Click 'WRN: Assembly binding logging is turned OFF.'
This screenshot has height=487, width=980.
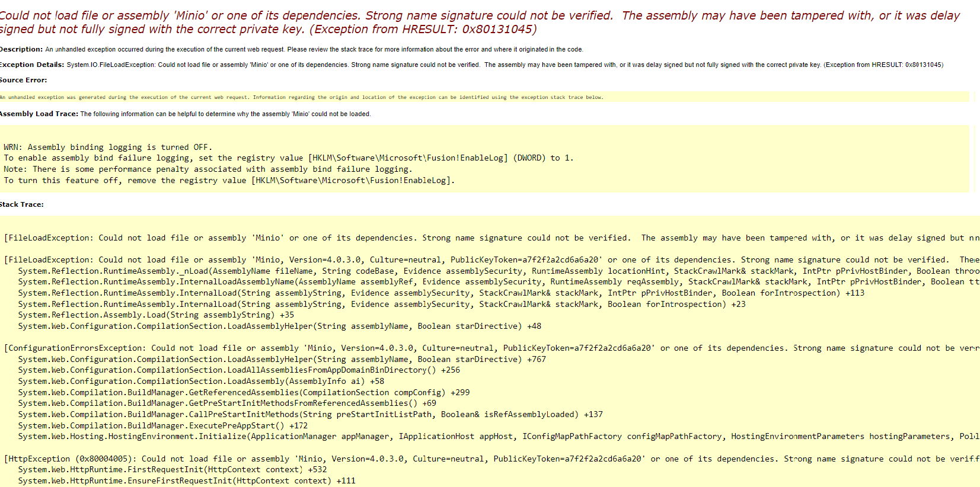point(108,147)
